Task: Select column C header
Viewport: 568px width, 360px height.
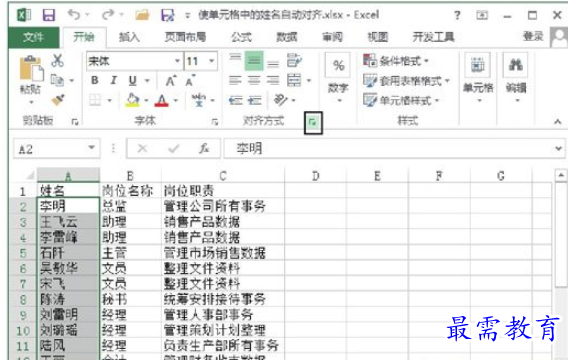Action: pos(223,176)
